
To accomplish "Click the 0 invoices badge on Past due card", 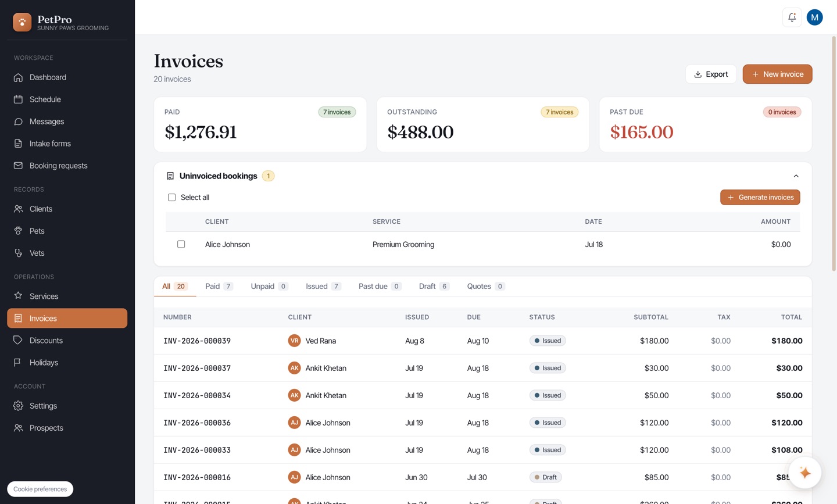I will (x=782, y=112).
